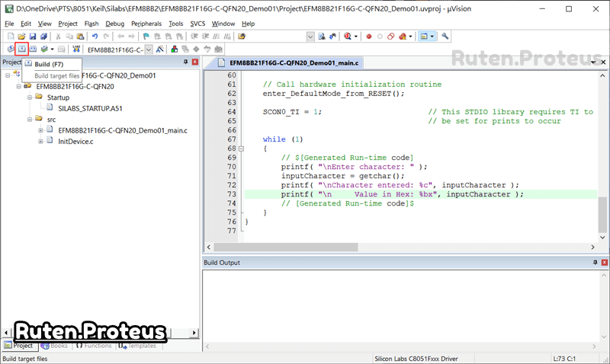The height and width of the screenshot is (364, 610).
Task: Click editor horizontal scroll right arrow
Action: click(592, 247)
